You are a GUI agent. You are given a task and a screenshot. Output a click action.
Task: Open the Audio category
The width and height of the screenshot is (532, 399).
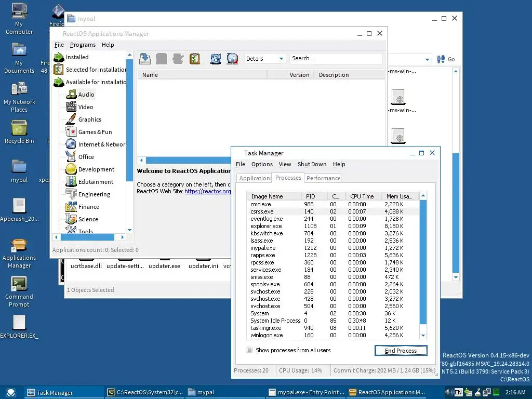86,95
